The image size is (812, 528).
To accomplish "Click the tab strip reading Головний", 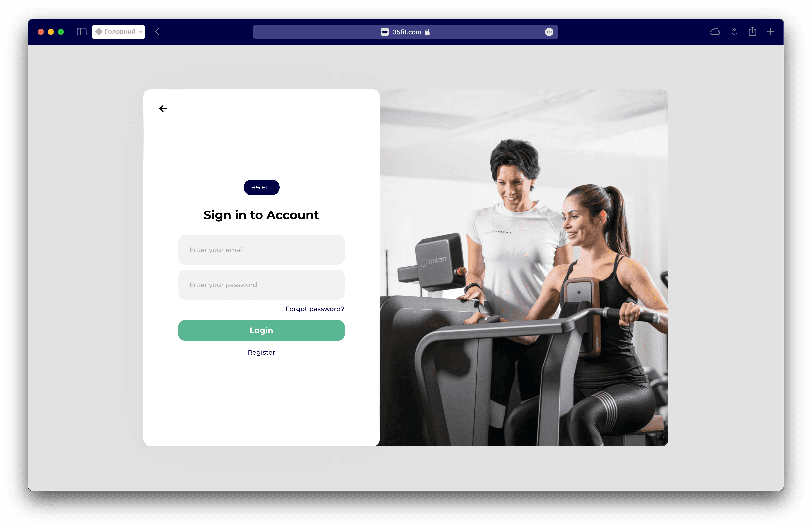I will tap(118, 31).
